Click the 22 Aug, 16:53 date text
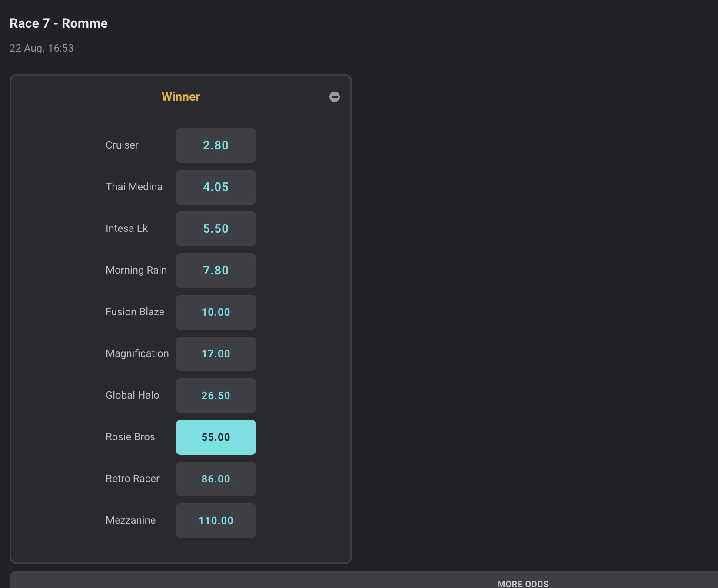The width and height of the screenshot is (718, 588). (42, 48)
